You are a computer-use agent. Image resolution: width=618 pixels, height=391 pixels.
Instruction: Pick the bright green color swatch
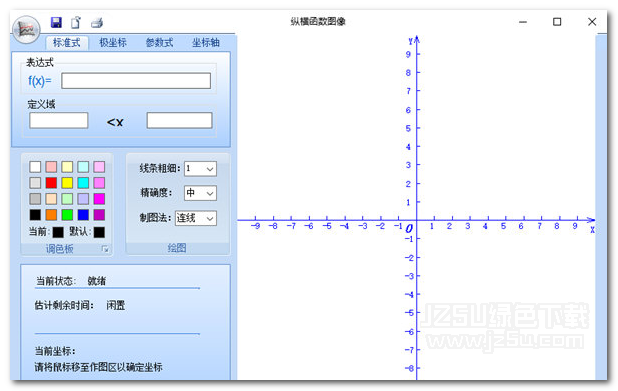coord(67,215)
